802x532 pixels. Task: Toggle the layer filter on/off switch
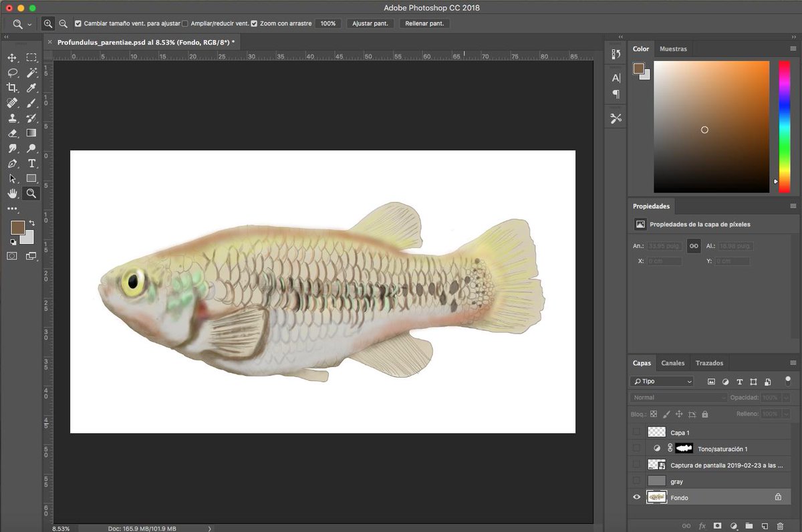(x=788, y=381)
